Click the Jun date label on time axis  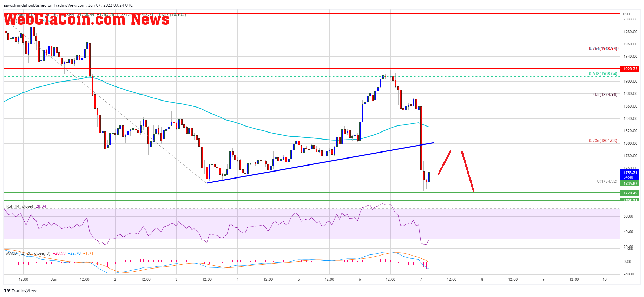pyautogui.click(x=54, y=279)
